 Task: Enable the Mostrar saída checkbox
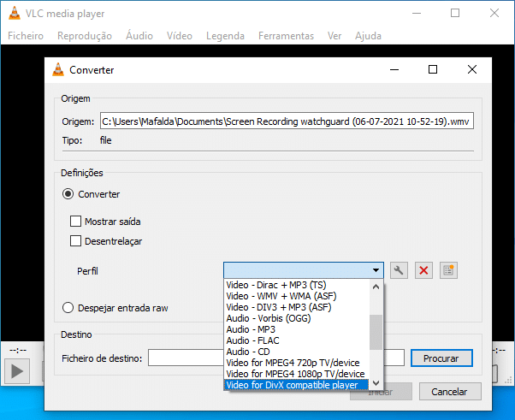pos(75,222)
